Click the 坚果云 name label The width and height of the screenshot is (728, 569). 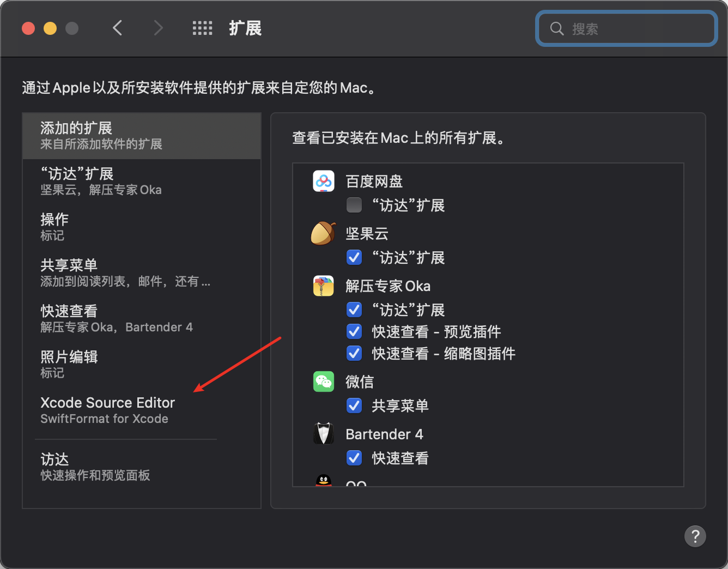point(367,233)
